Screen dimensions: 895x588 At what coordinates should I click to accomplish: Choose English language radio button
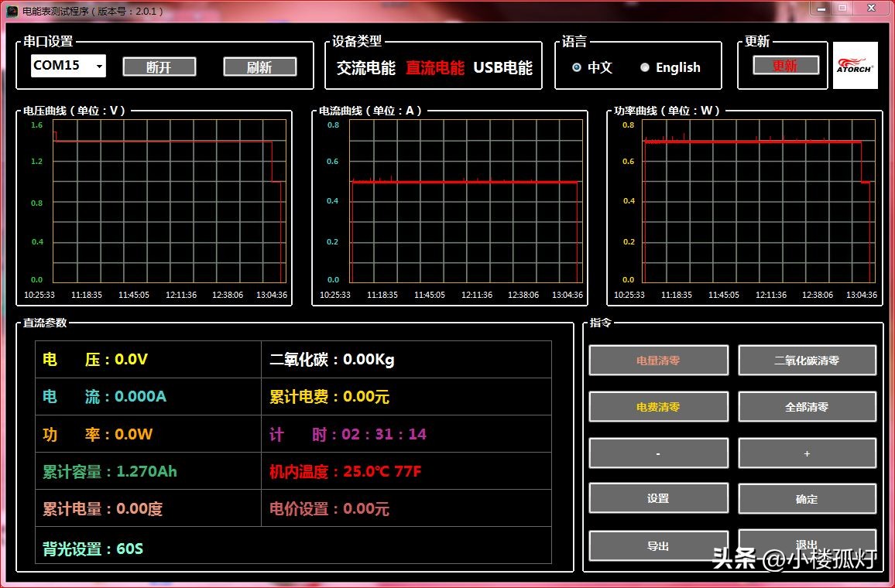670,67
